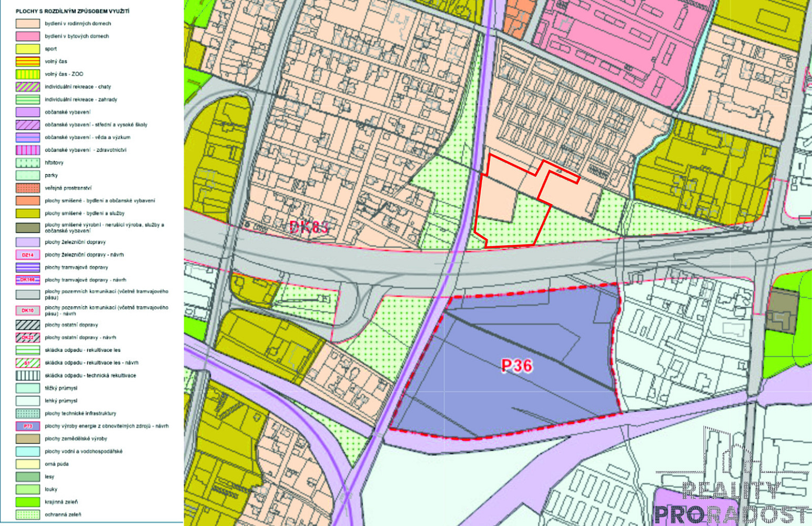Select the 'krajinná zeleň' bright green swatch
The image size is (812, 526).
click(x=27, y=502)
